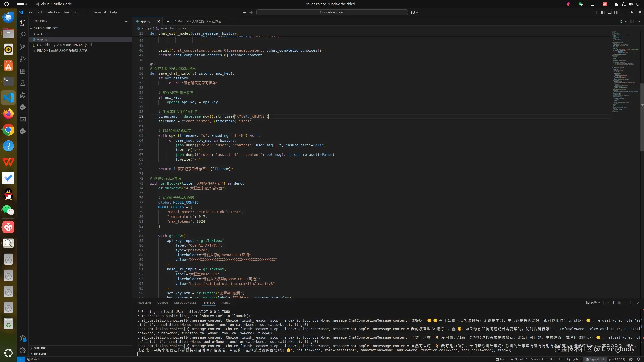Toggle the bottom panel visibility
This screenshot has width=644, height=362.
pos(610,12)
